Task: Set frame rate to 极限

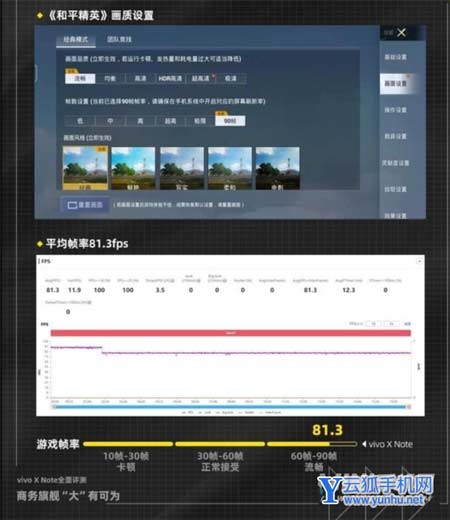Action: (x=200, y=121)
